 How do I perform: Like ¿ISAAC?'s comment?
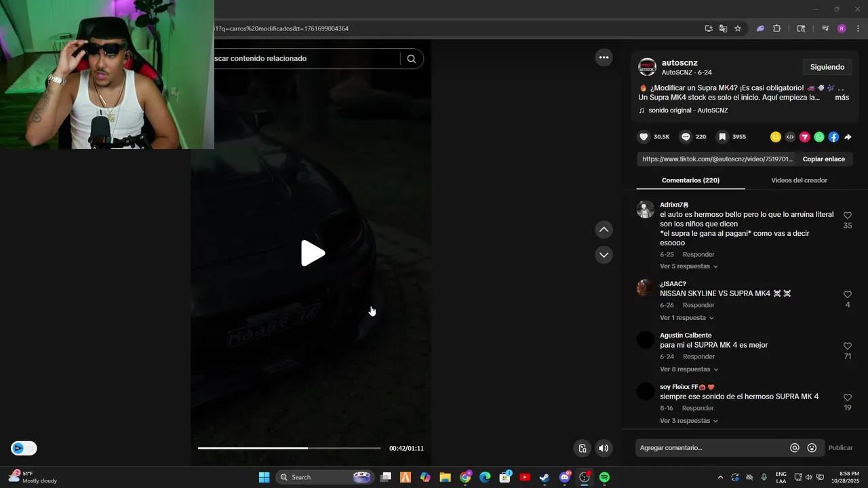[847, 294]
